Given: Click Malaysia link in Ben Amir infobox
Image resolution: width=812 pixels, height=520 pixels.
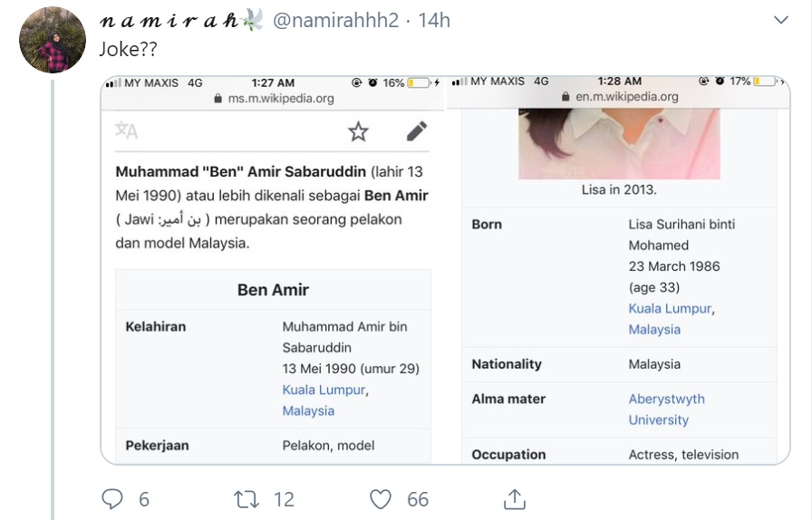Looking at the screenshot, I should (308, 410).
